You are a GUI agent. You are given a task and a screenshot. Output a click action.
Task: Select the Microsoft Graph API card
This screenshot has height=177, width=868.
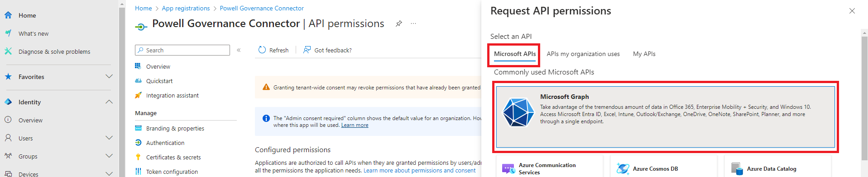[665, 117]
